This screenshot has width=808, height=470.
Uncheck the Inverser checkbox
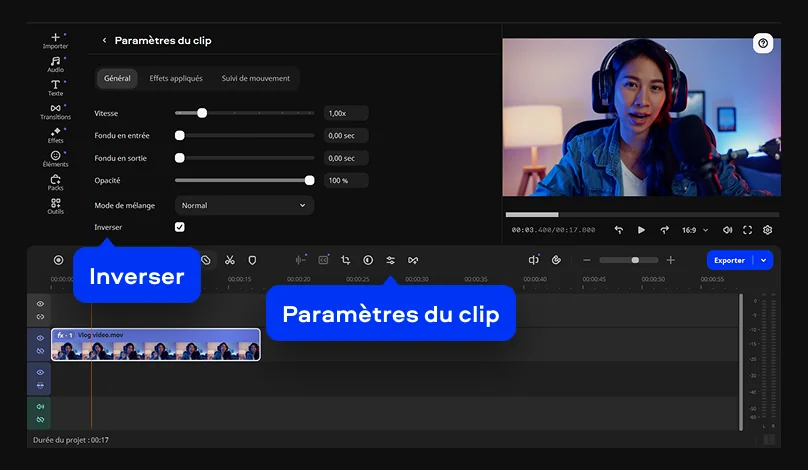pos(180,227)
